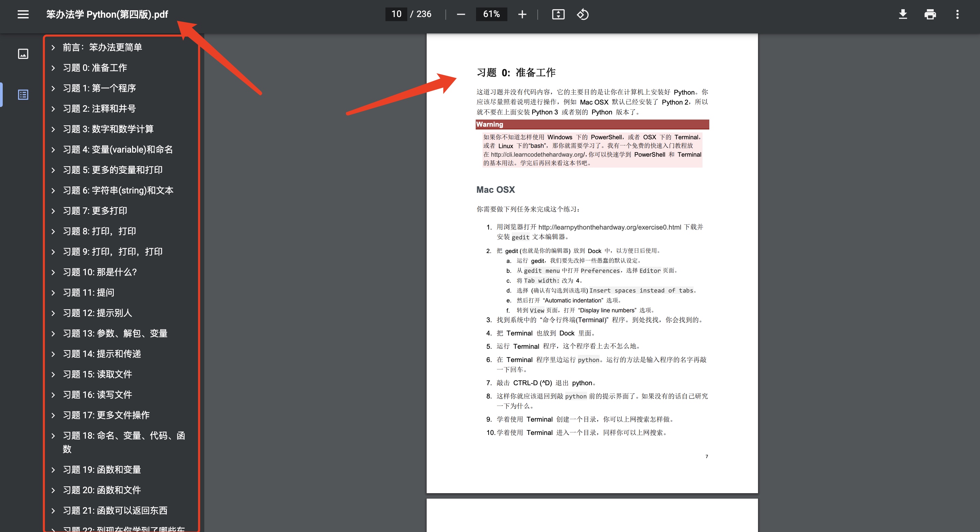Expand the 习题 3: 数字和数学计算 outline entry
Viewport: 980px width, 532px height.
[x=53, y=129]
